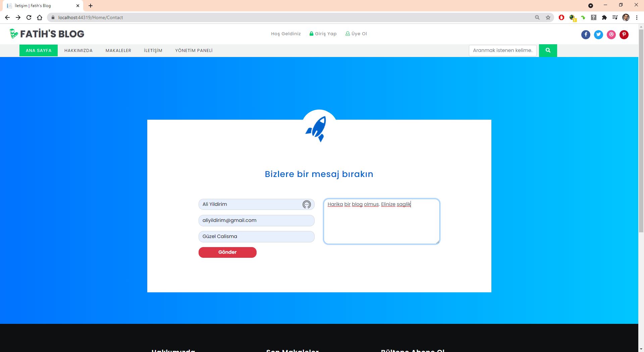
Task: Open the Chrome profile avatar
Action: 626,17
